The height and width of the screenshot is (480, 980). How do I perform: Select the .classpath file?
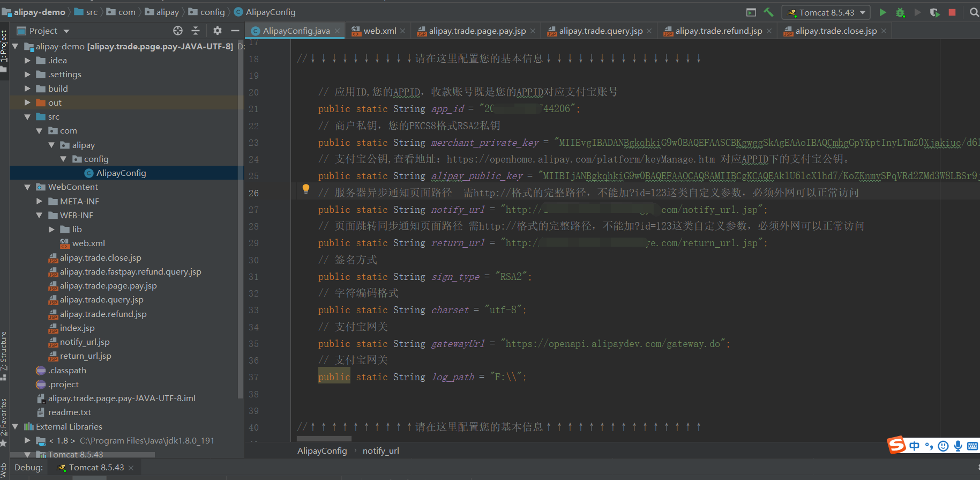[67, 370]
